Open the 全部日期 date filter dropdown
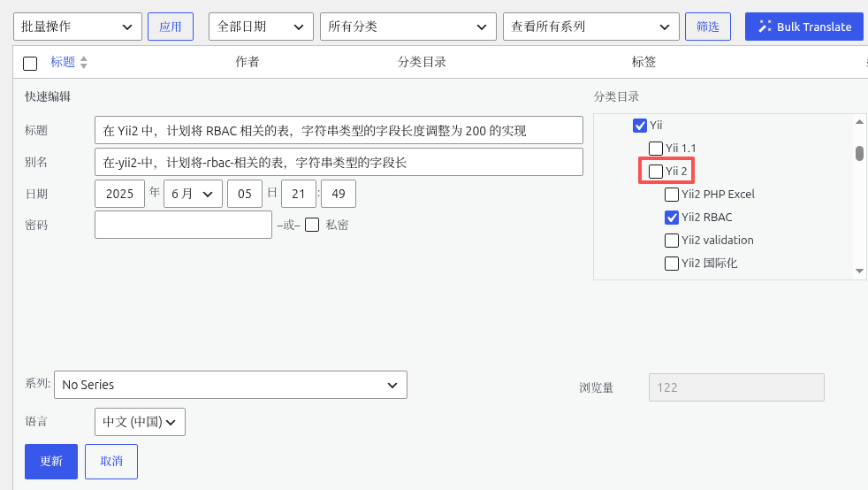This screenshot has width=868, height=490. pyautogui.click(x=261, y=27)
